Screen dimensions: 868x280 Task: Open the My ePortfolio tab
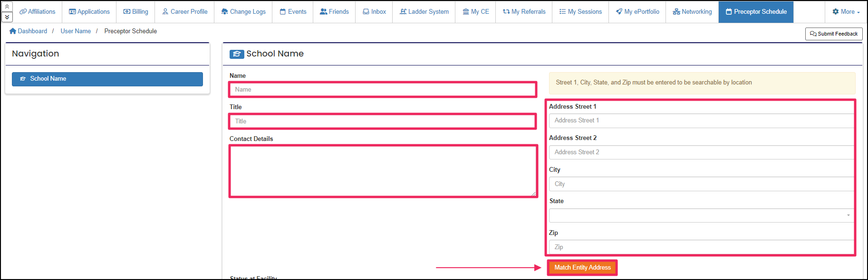[x=637, y=11]
